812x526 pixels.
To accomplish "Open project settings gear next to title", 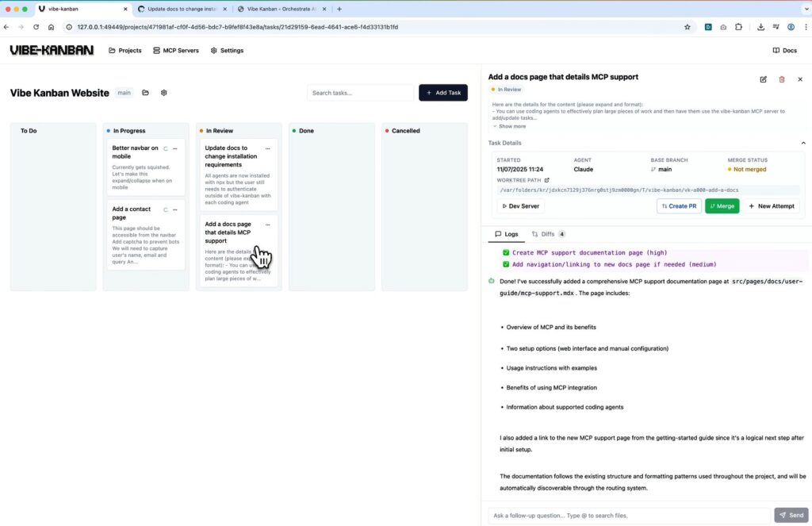I will [x=163, y=93].
